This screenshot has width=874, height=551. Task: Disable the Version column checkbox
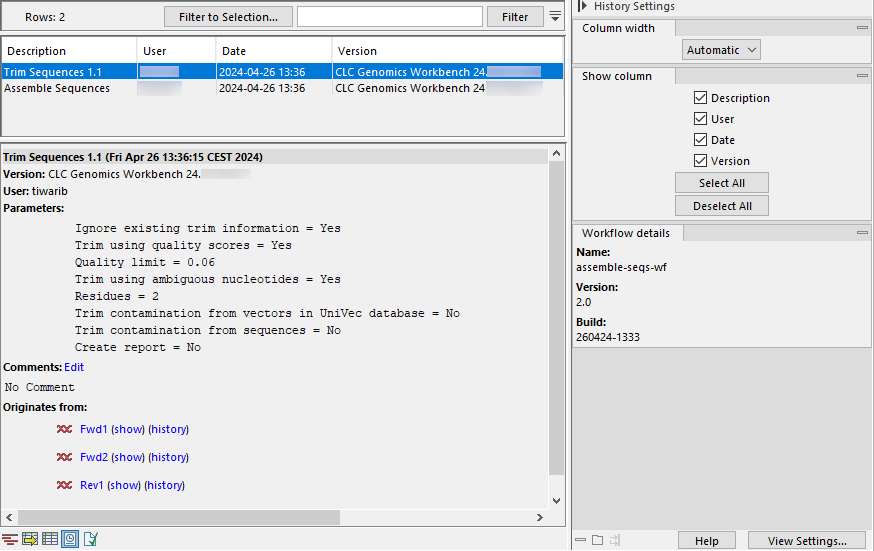click(700, 161)
